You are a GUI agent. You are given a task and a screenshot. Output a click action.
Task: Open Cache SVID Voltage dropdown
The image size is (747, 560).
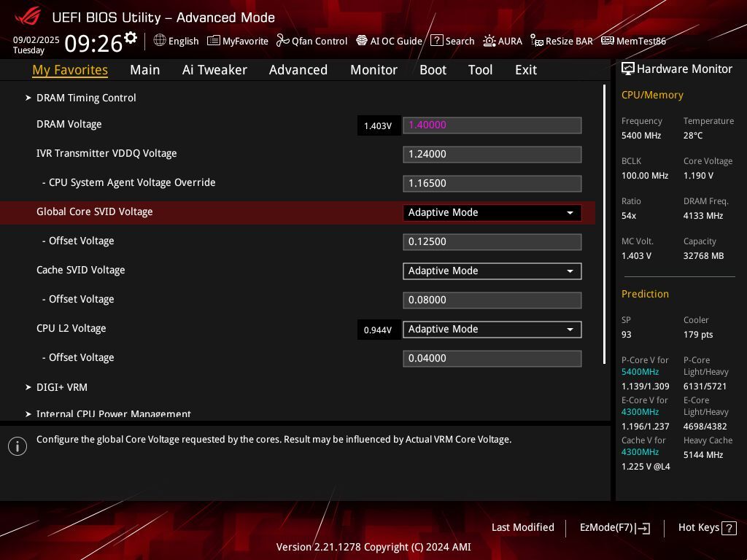[x=492, y=271]
